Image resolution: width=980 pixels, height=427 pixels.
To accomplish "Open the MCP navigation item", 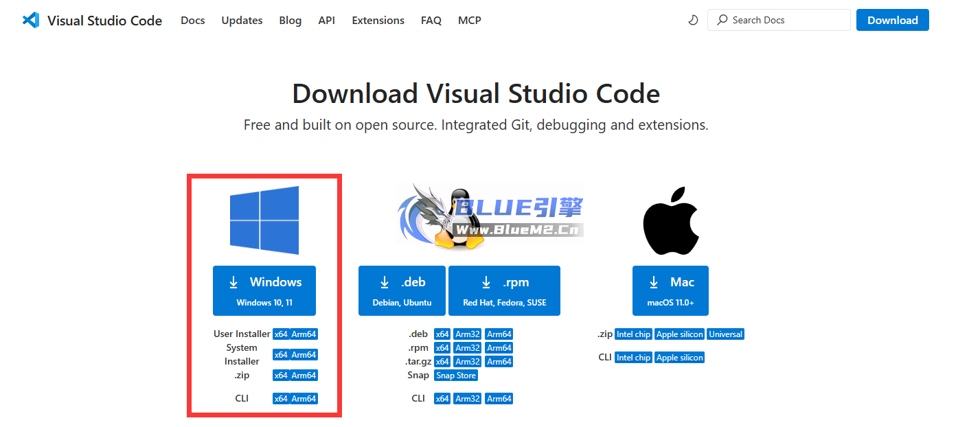I will tap(470, 21).
